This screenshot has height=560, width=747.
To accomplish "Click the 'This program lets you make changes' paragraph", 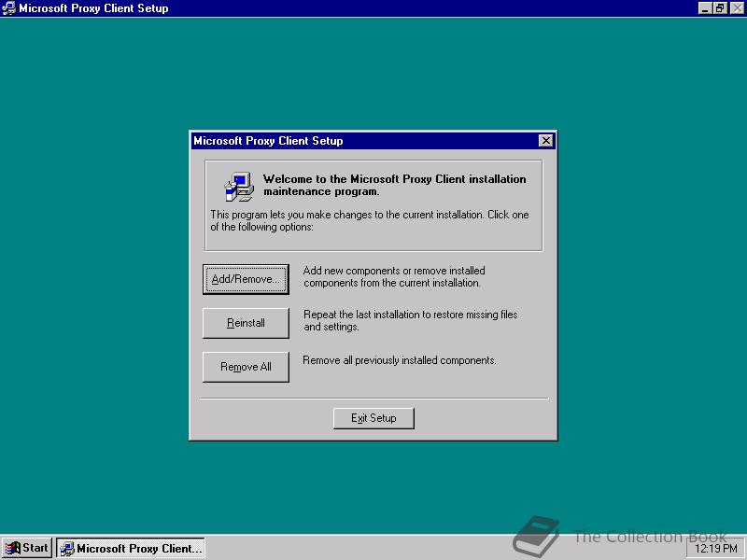I will coord(370,220).
